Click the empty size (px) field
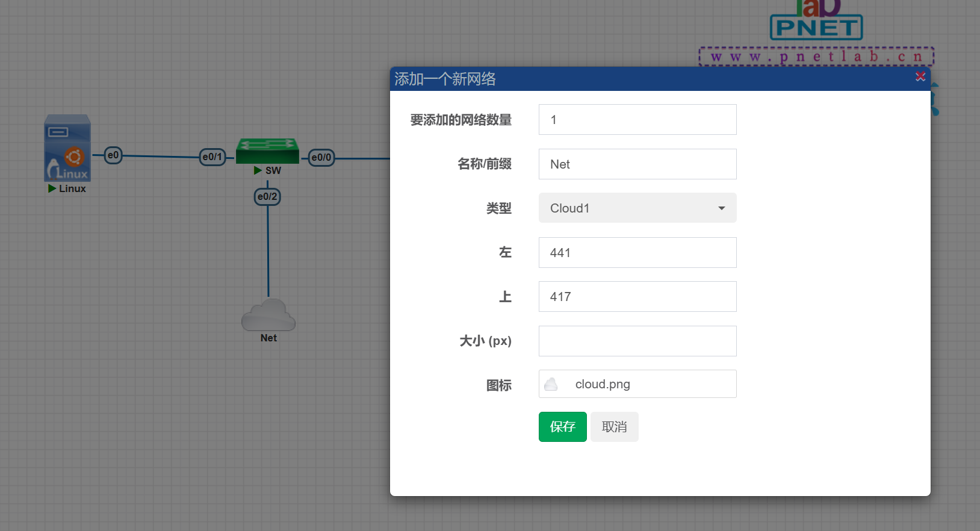This screenshot has width=980, height=531. click(x=637, y=341)
